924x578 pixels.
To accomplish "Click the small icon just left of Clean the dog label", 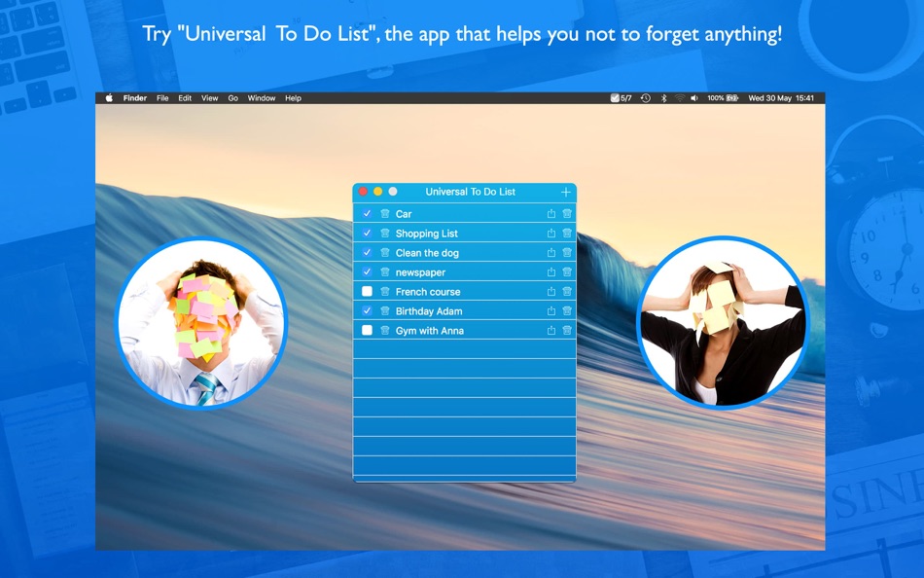I will [385, 252].
